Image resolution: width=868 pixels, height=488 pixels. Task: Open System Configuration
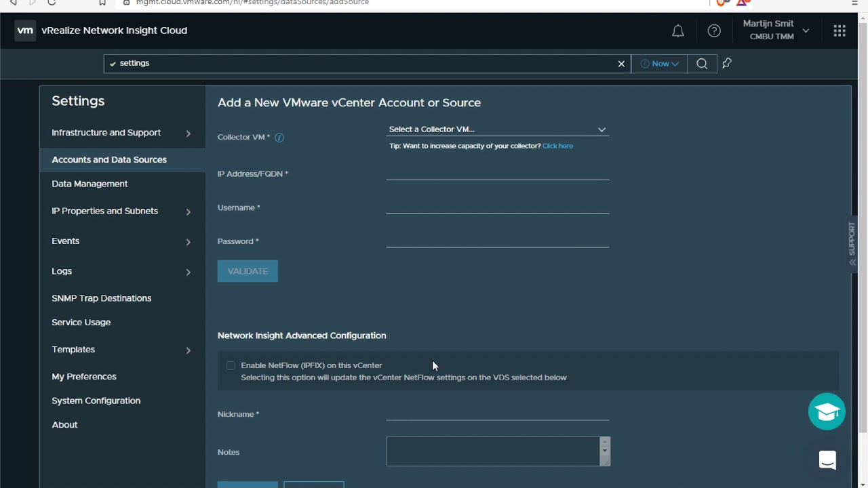pos(96,401)
